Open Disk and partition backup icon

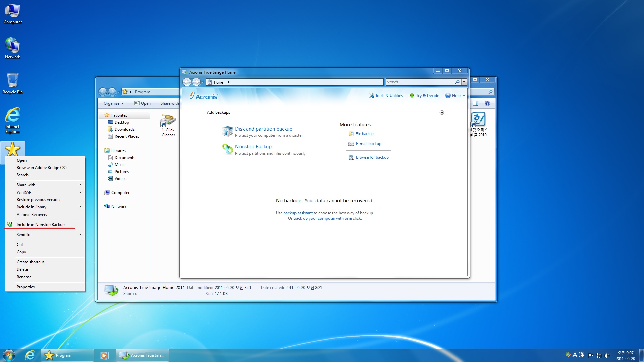[x=227, y=131]
